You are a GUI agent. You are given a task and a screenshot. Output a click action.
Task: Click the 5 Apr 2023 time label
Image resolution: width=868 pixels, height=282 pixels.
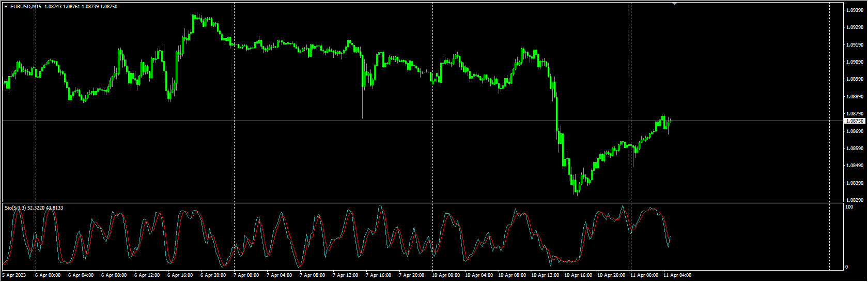click(14, 275)
